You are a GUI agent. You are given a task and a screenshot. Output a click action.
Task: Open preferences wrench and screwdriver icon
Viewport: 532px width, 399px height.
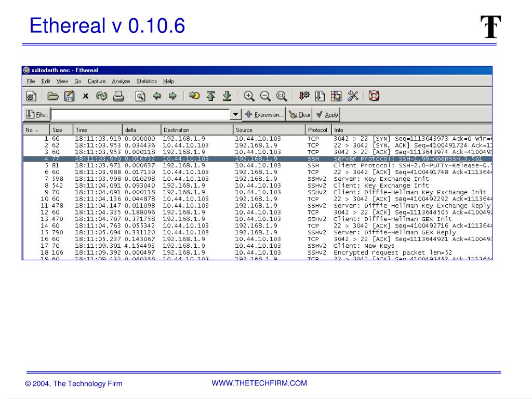click(x=353, y=96)
